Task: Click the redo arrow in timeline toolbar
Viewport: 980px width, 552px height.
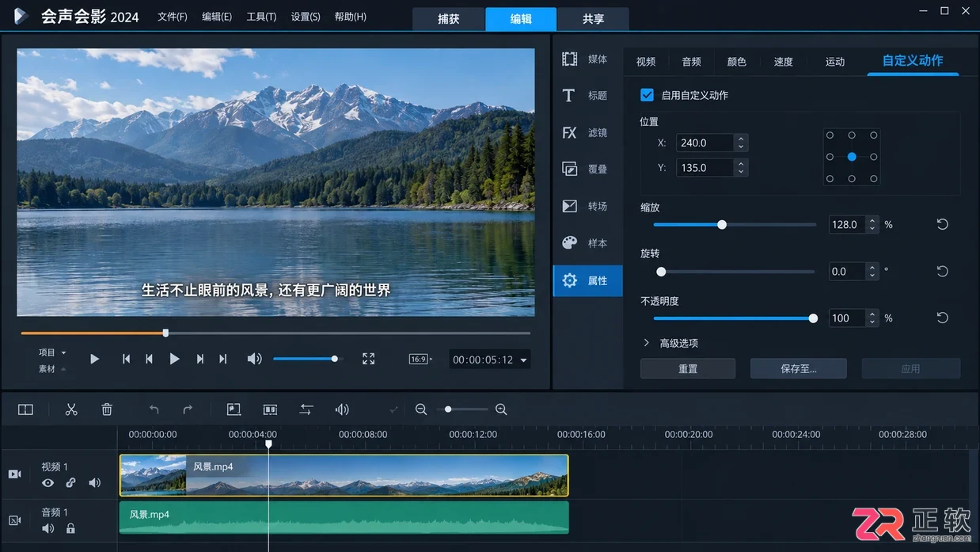Action: (188, 409)
